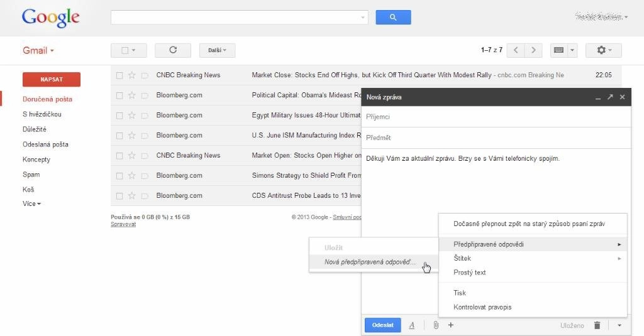Viewport: 644px width, 336px height.
Task: Check the CNBC Market Open email checkbox
Action: (x=119, y=156)
